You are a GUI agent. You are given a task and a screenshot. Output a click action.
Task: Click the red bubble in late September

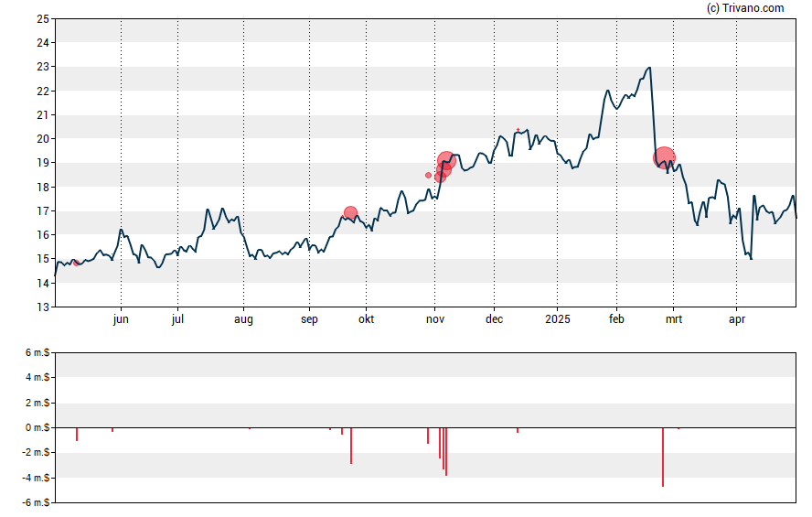pyautogui.click(x=350, y=212)
